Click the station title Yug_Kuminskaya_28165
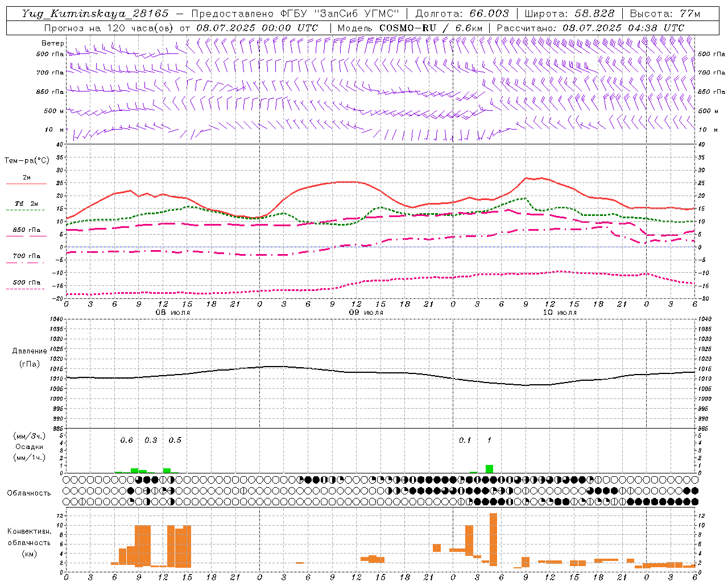The image size is (728, 582). pos(96,14)
